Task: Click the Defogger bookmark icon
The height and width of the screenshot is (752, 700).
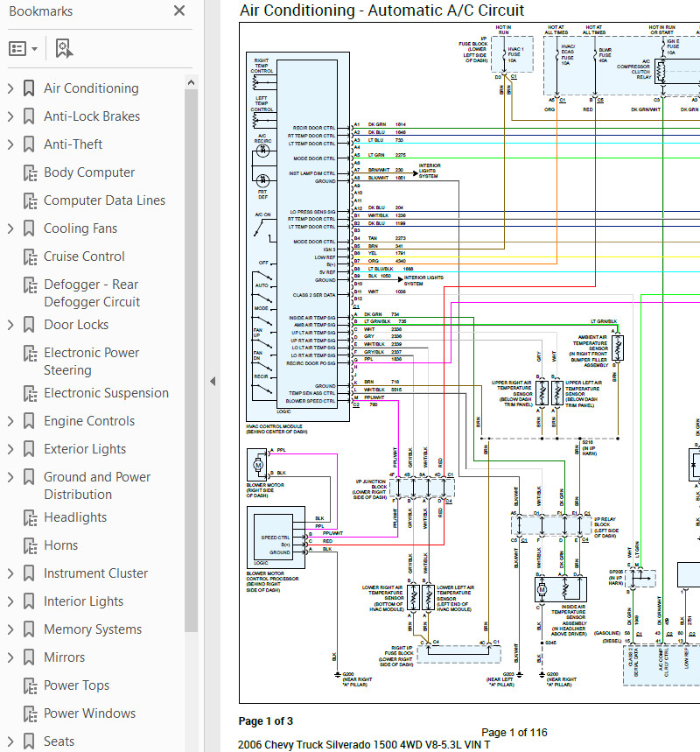Action: point(30,285)
